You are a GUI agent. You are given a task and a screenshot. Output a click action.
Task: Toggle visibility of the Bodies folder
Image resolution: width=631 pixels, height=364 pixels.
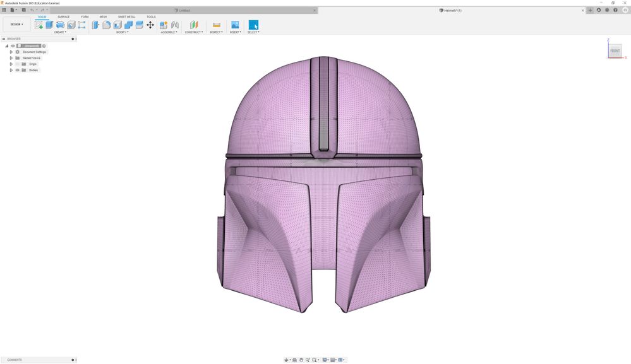pos(17,70)
